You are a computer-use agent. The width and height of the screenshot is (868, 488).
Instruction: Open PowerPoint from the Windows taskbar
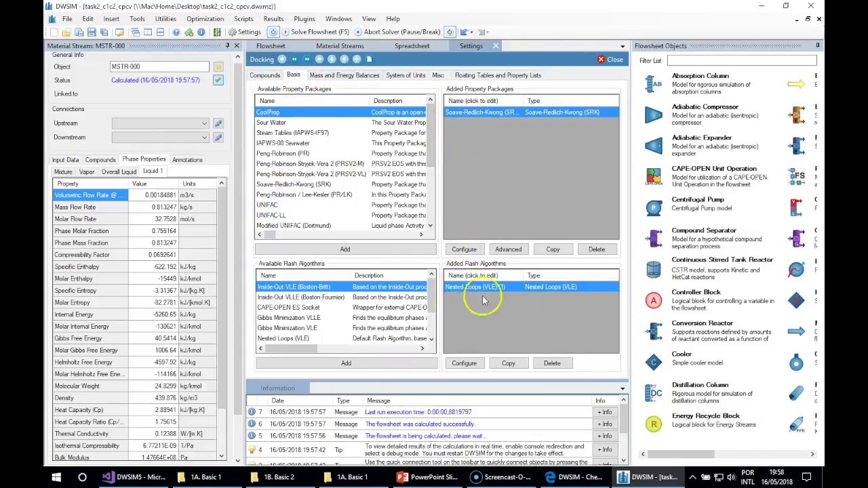point(428,477)
